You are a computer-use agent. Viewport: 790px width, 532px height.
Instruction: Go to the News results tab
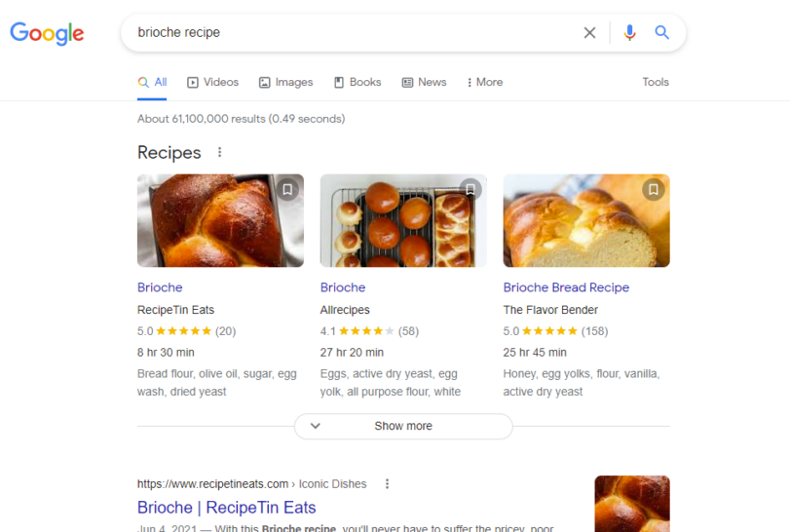[x=424, y=82]
